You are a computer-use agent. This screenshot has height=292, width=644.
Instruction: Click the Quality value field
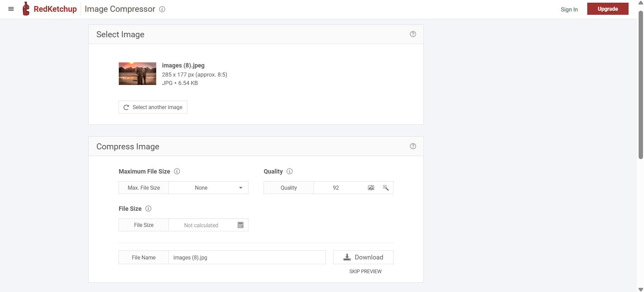click(x=336, y=188)
